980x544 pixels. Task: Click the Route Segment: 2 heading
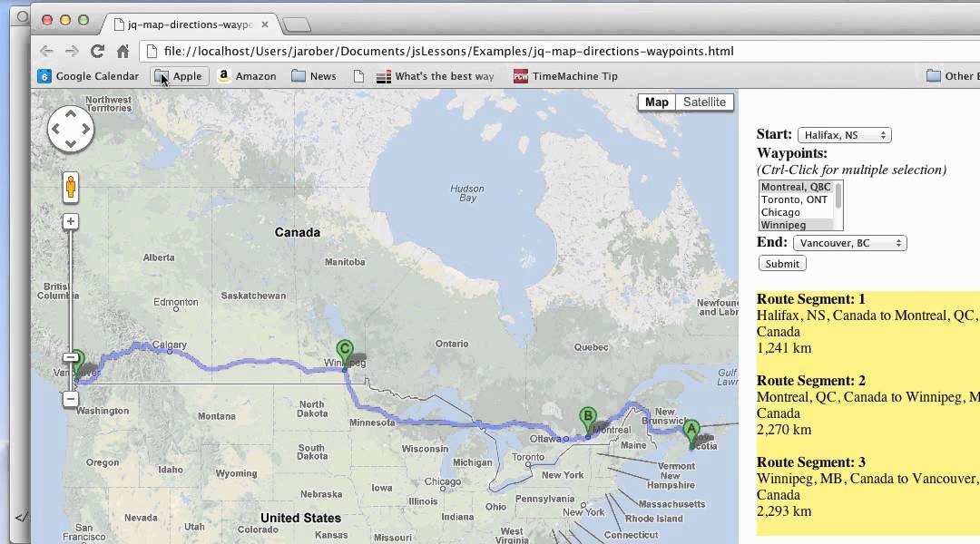(810, 381)
